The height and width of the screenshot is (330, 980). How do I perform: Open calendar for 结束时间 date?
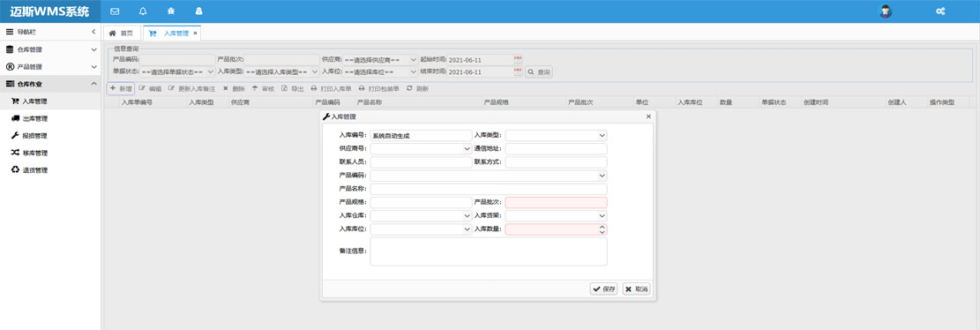click(518, 71)
